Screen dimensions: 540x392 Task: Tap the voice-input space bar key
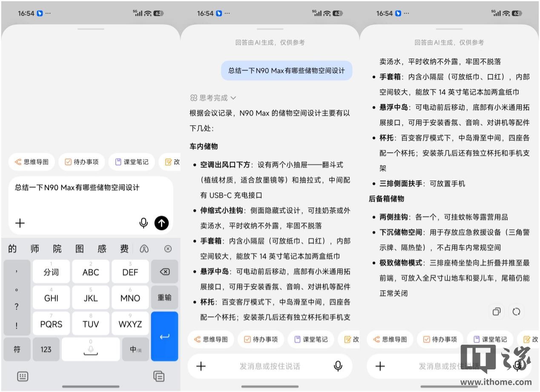tap(90, 349)
